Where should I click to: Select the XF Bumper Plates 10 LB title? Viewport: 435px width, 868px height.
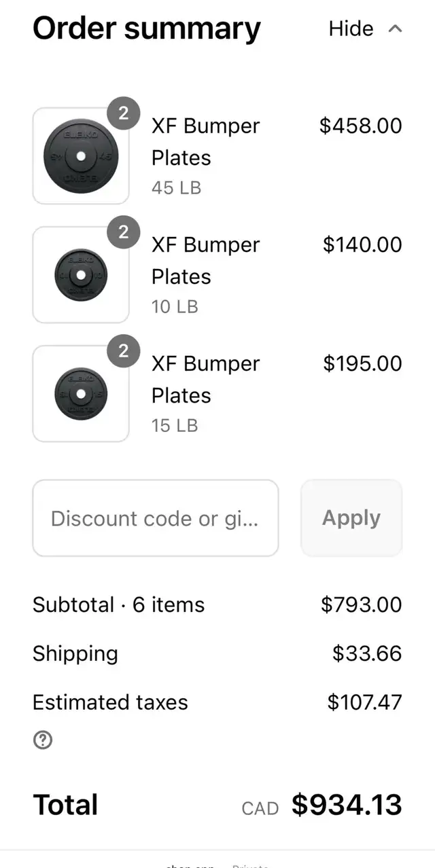(x=205, y=261)
